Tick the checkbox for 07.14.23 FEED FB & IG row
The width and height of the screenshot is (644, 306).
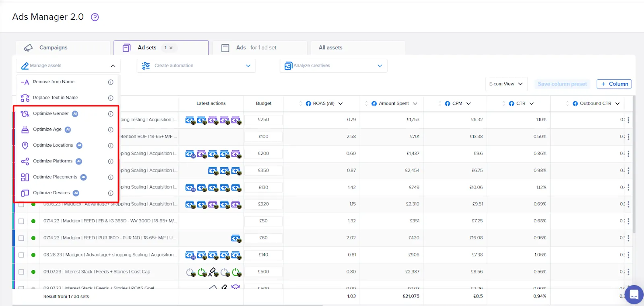tap(21, 221)
